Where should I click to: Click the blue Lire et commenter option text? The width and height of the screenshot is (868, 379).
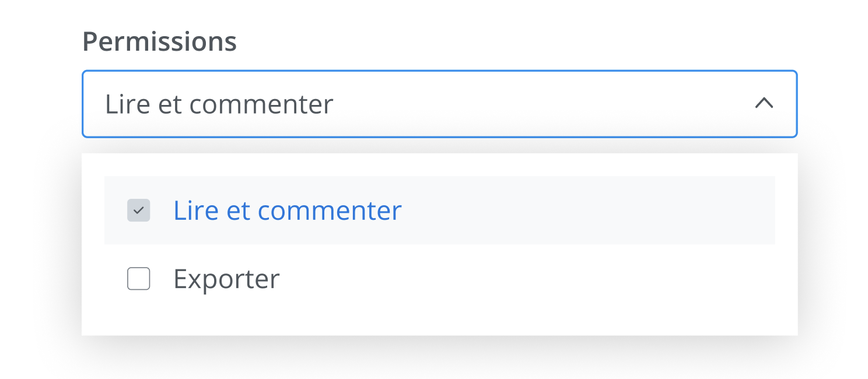tap(288, 210)
